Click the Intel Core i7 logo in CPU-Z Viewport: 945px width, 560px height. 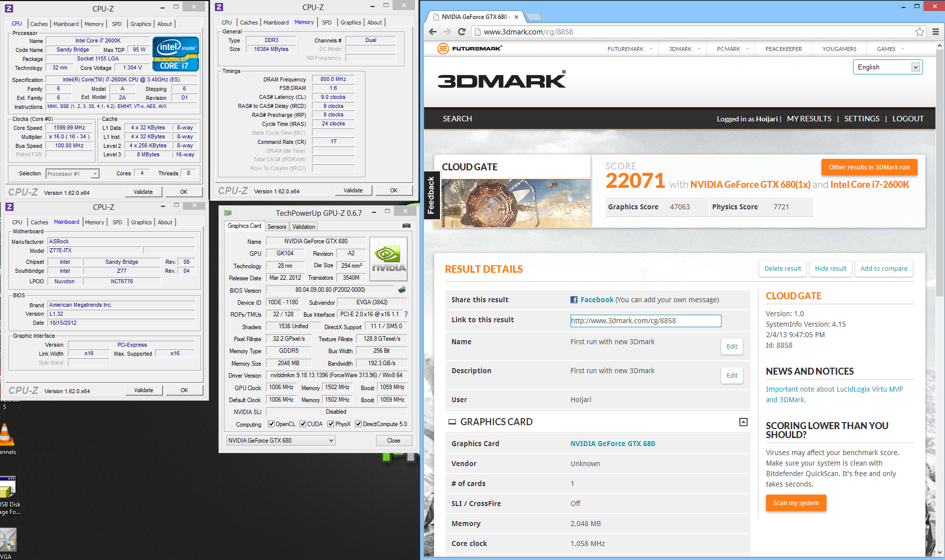[175, 53]
